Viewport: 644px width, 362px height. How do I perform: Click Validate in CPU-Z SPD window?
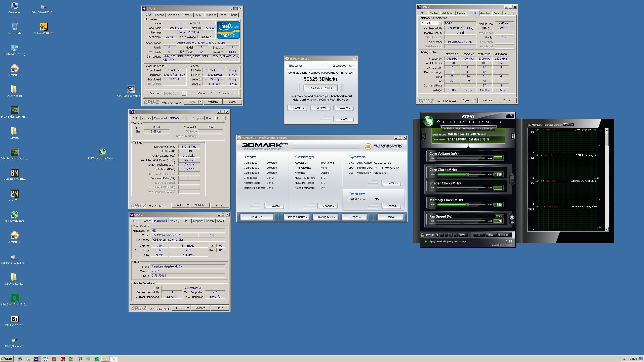(487, 100)
